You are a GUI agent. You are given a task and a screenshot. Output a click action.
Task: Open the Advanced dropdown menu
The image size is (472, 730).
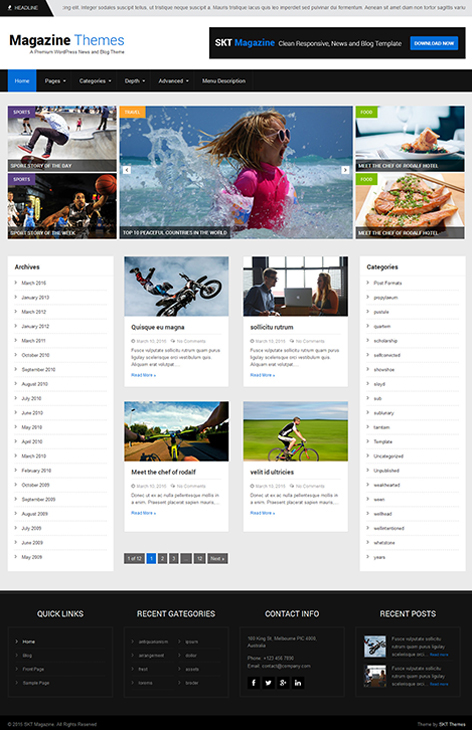[173, 81]
